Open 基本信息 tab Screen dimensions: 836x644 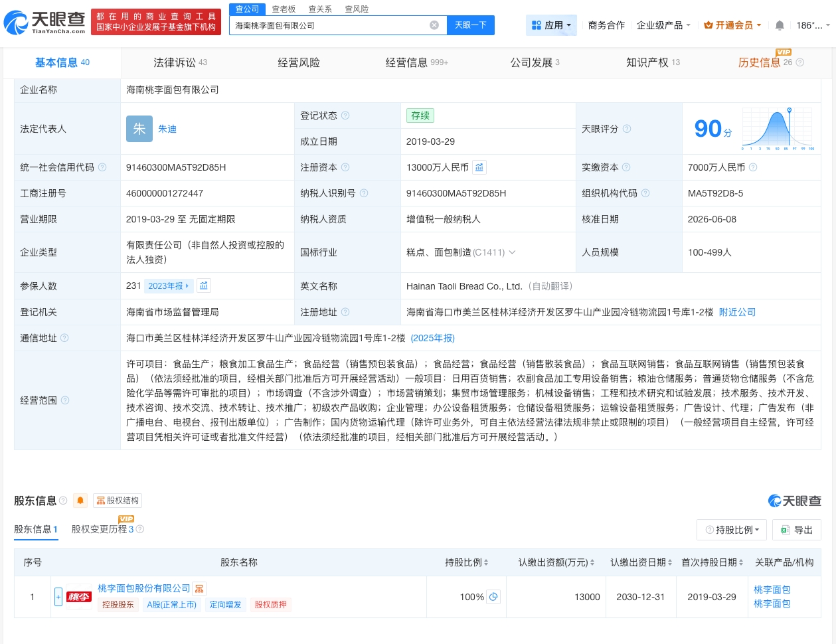(62, 62)
